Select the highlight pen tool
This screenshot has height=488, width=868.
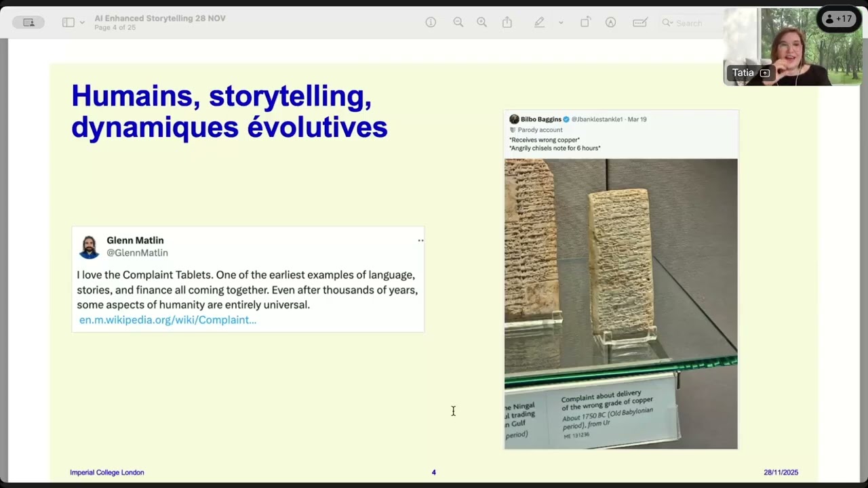pos(540,22)
